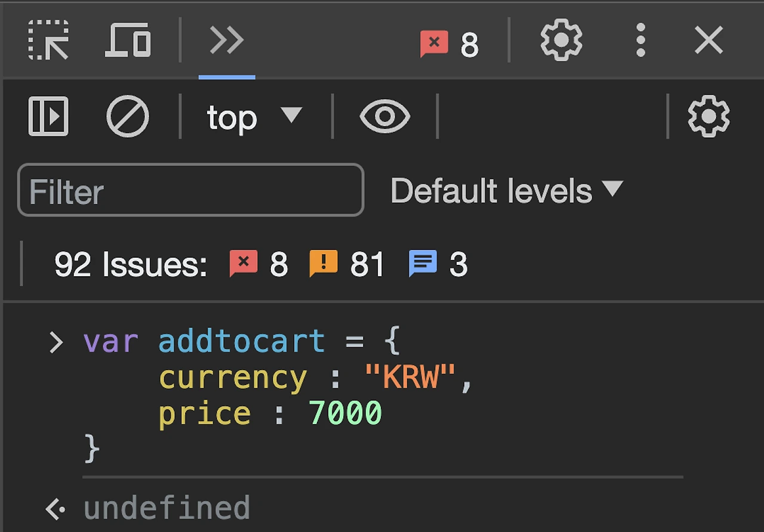Screen dimensions: 764x532
Task: Clear the console
Action: coord(128,116)
